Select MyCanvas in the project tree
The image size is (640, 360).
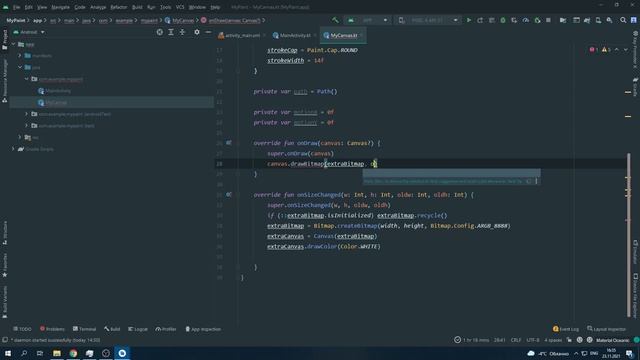pyautogui.click(x=56, y=102)
